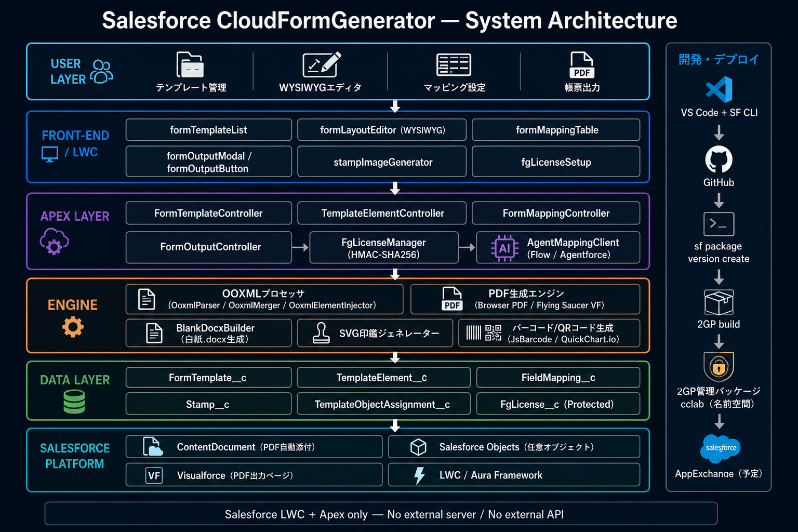Click the USER LAYER people icon
This screenshot has height=532, width=798.
click(x=101, y=71)
